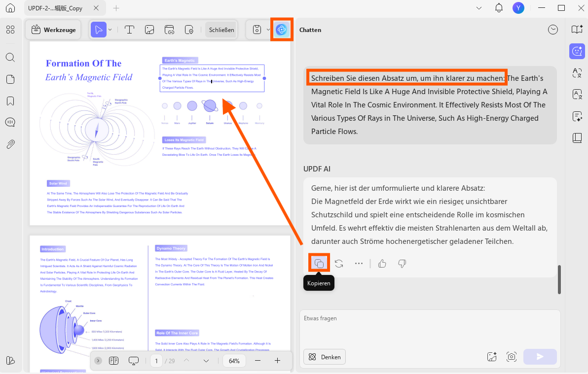
Task: Click the Schließen button
Action: pos(221,30)
